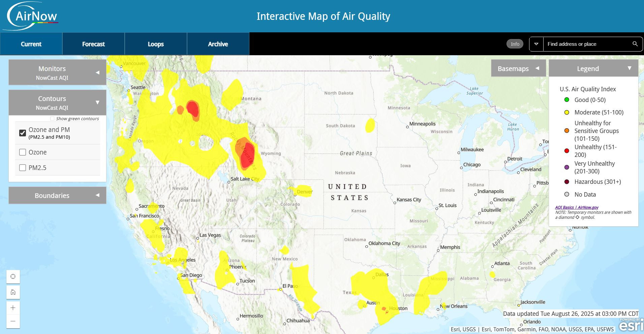Open the search source dropdown arrow
Image resolution: width=644 pixels, height=334 pixels.
(x=536, y=44)
